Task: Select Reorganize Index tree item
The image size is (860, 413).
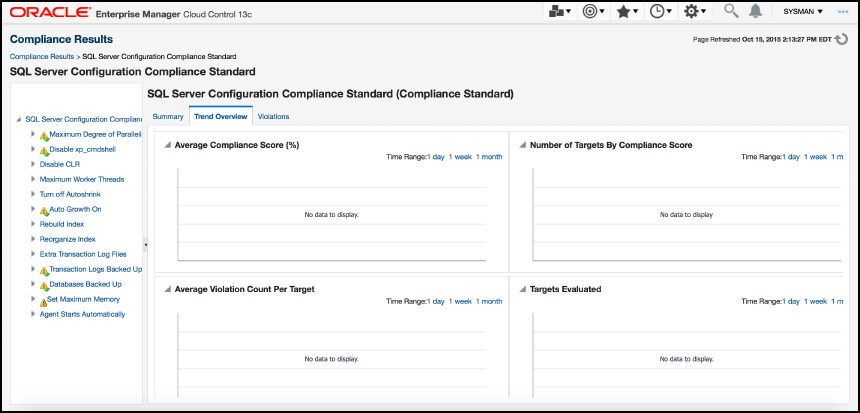Action: pyautogui.click(x=67, y=239)
